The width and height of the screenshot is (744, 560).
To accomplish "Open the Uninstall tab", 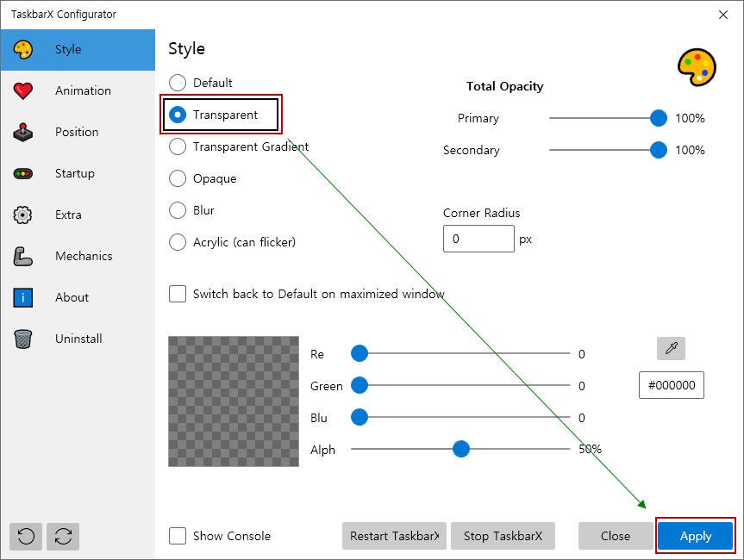I will [78, 339].
